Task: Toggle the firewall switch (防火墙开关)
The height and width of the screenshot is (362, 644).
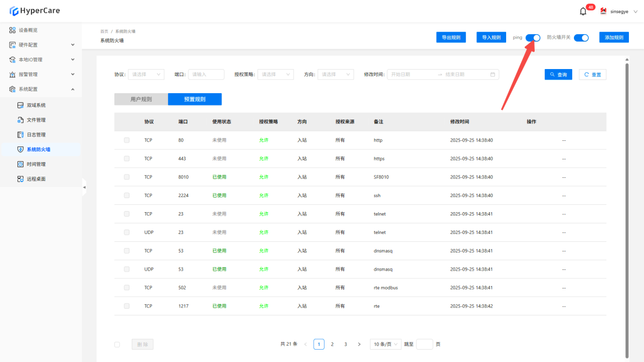Action: point(581,38)
